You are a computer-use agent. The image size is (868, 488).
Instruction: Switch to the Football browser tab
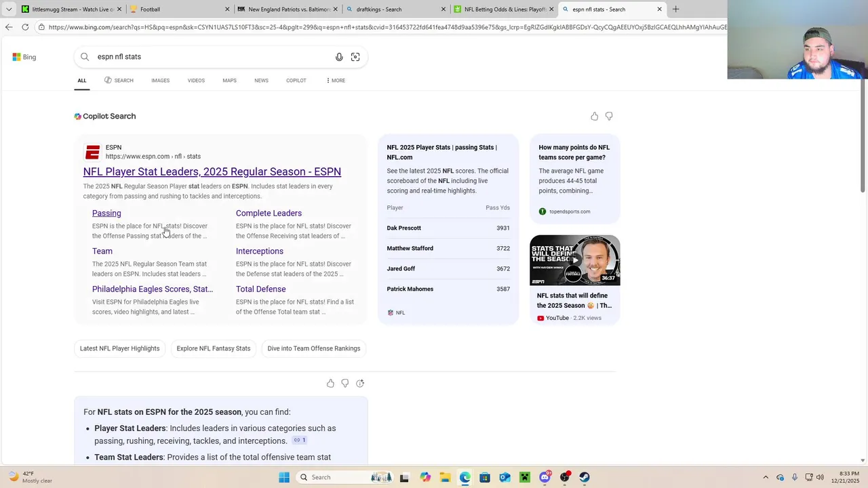click(x=179, y=9)
